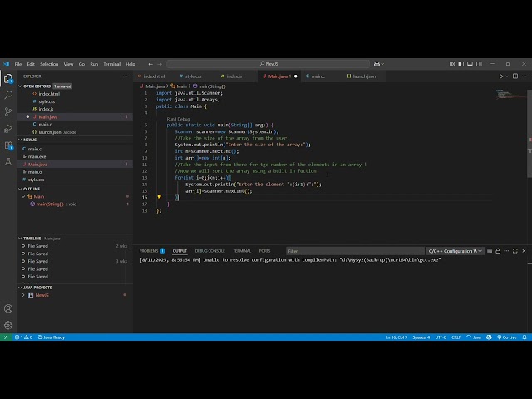Screen dimensions: 532x399
Task: Open the Testing flask view
Action: point(8,162)
